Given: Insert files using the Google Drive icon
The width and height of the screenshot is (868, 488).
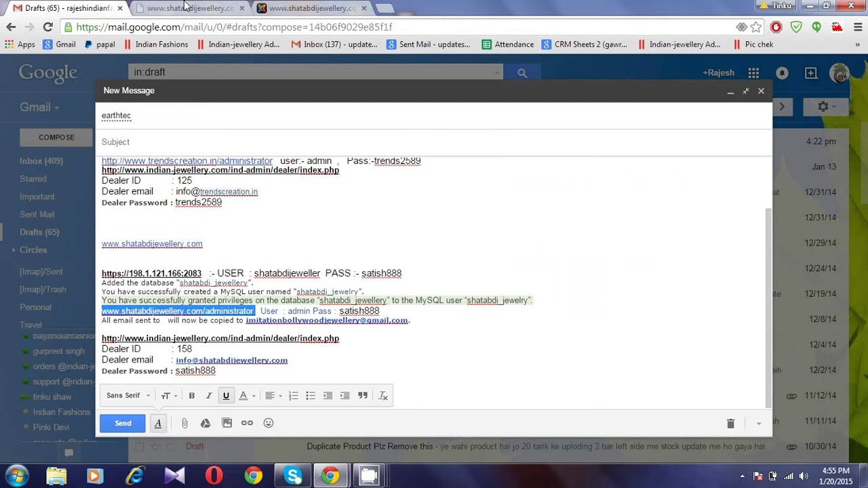Looking at the screenshot, I should [x=205, y=423].
